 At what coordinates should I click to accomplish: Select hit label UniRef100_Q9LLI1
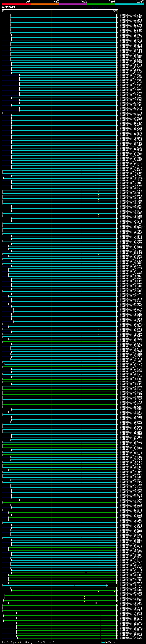pos(131,341)
